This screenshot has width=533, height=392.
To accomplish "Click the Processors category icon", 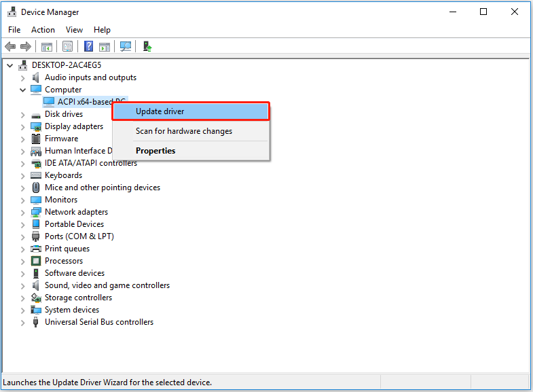I will point(36,261).
